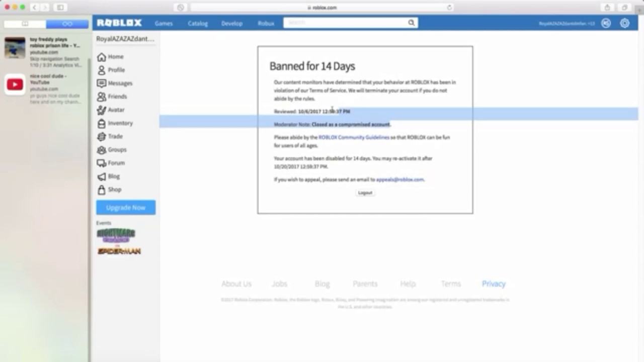
Task: Open the Nightmare event banner
Action: (x=116, y=235)
